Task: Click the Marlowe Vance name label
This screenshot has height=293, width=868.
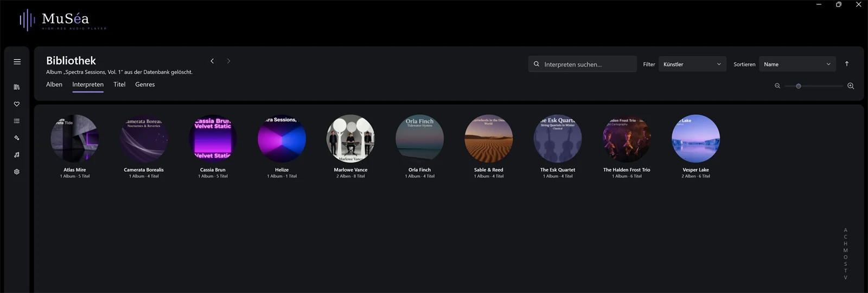Action: tap(350, 170)
